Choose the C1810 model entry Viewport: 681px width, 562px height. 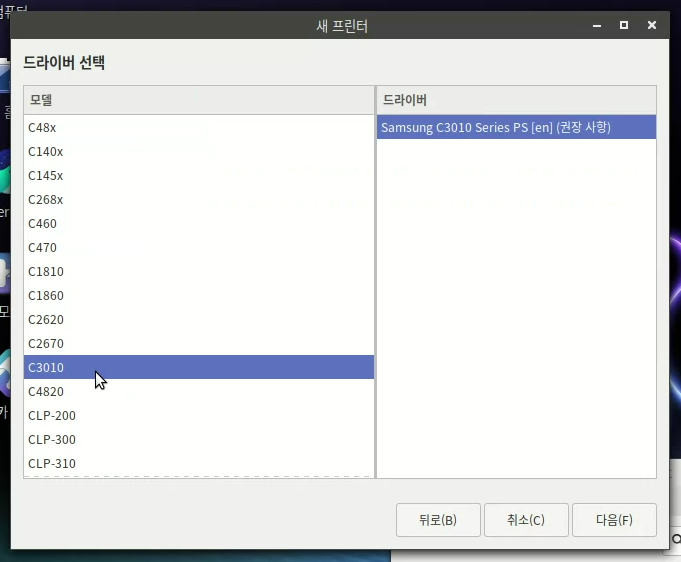[x=199, y=271]
